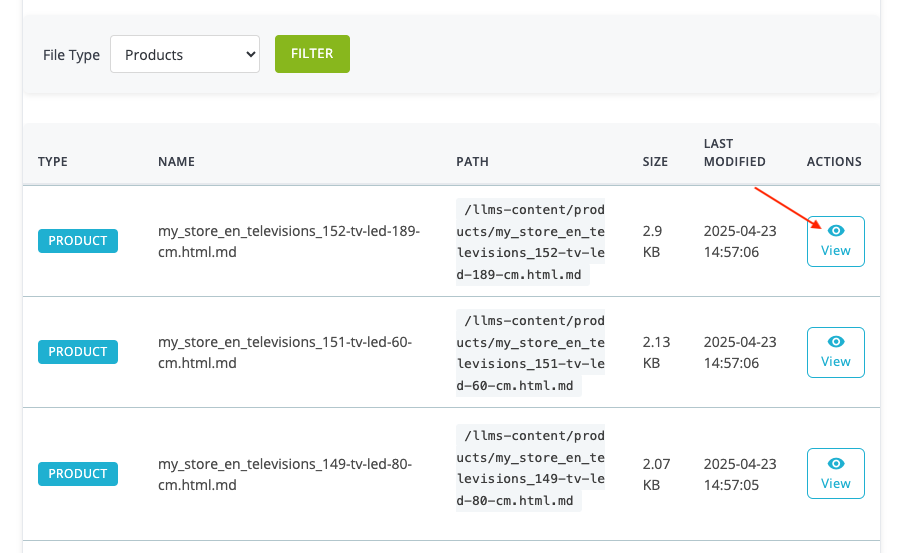View the 151-tv-led-60-cm product file
The height and width of the screenshot is (553, 905).
pos(836,353)
